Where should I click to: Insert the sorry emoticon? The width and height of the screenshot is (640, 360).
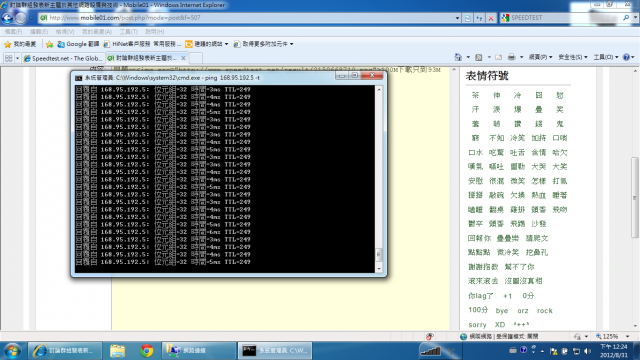[x=477, y=325]
